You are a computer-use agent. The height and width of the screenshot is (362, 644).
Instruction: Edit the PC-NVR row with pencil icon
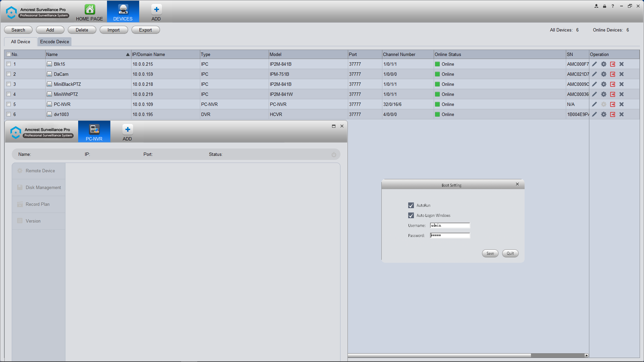coord(594,104)
